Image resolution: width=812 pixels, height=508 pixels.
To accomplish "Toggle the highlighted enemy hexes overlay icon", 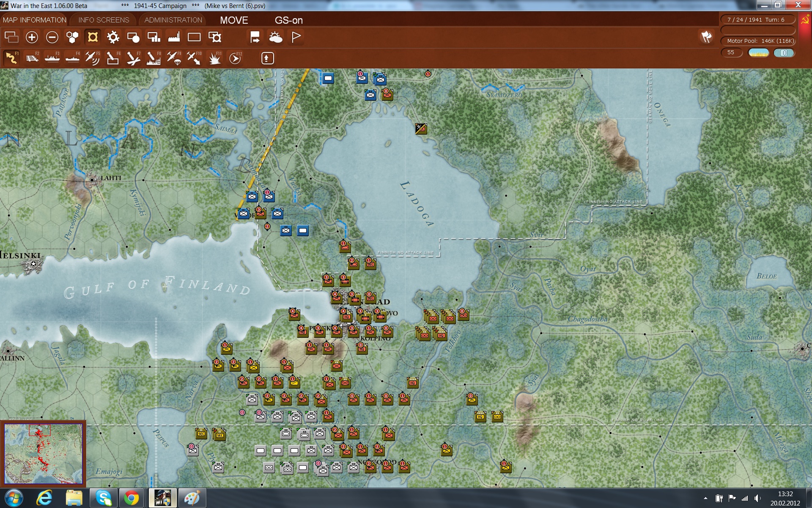I will (93, 37).
